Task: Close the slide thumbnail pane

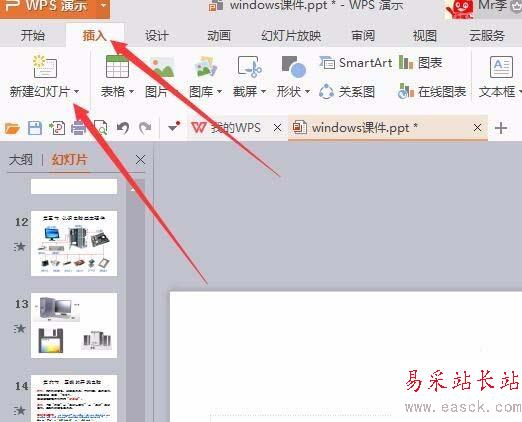Action: coord(140,160)
